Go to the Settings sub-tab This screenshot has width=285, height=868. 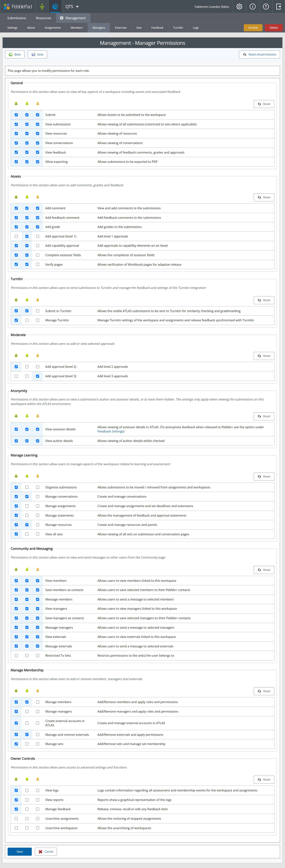[12, 28]
